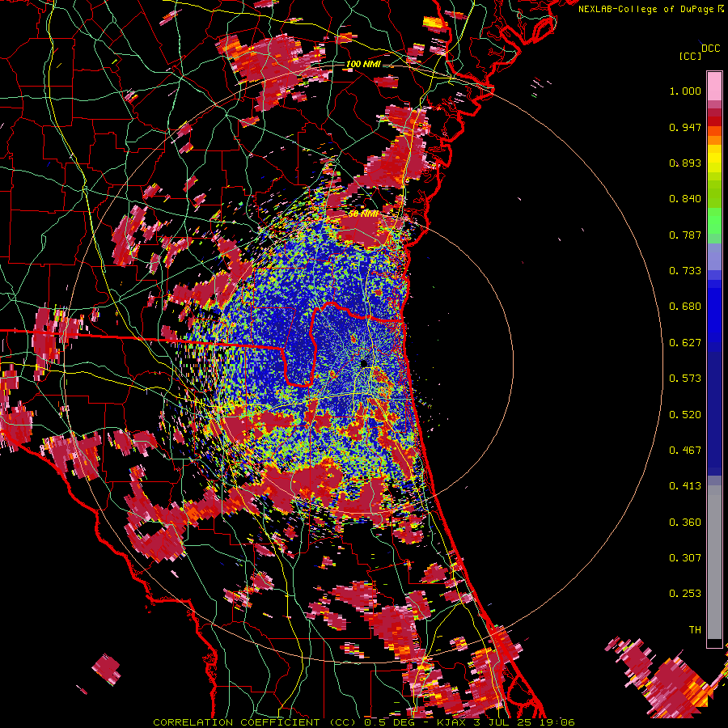Click the 0.520 scale value
The width and height of the screenshot is (728, 728).
685,415
